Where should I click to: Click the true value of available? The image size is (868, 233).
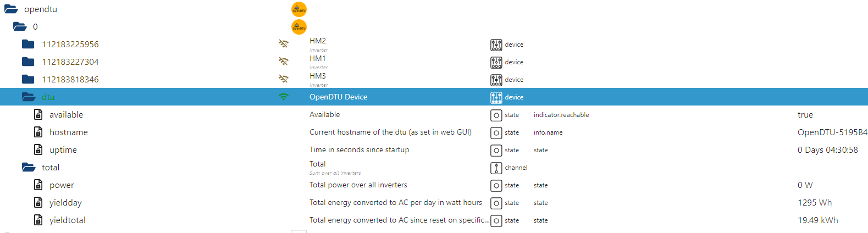(x=805, y=115)
